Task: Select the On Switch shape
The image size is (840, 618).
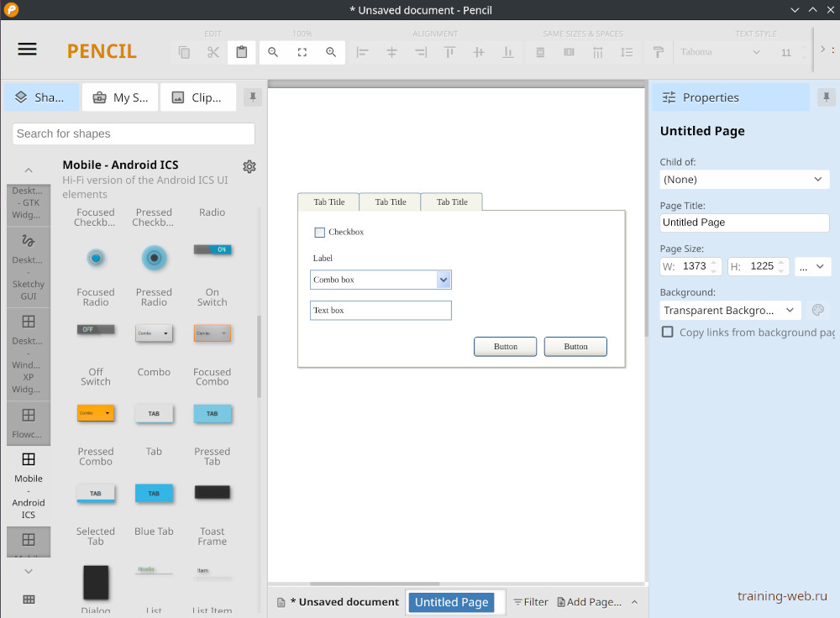Action: [213, 249]
